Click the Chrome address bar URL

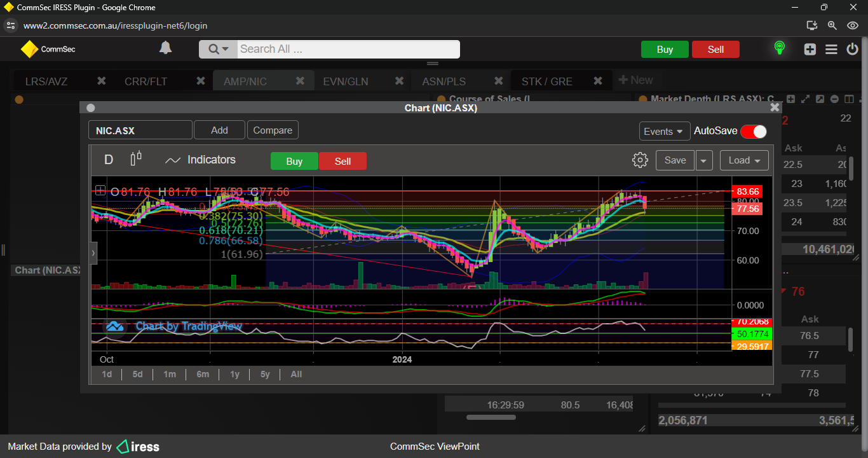115,25
